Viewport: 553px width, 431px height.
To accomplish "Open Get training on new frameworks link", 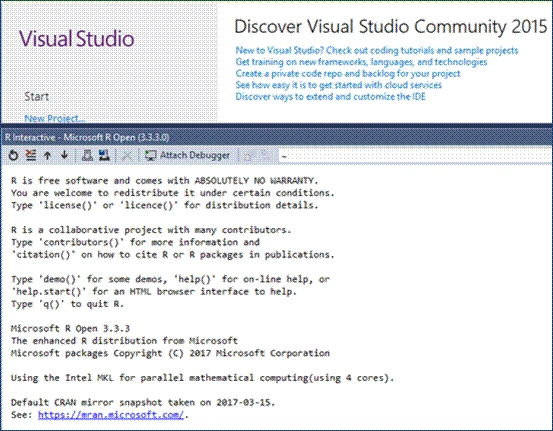I will tap(361, 62).
